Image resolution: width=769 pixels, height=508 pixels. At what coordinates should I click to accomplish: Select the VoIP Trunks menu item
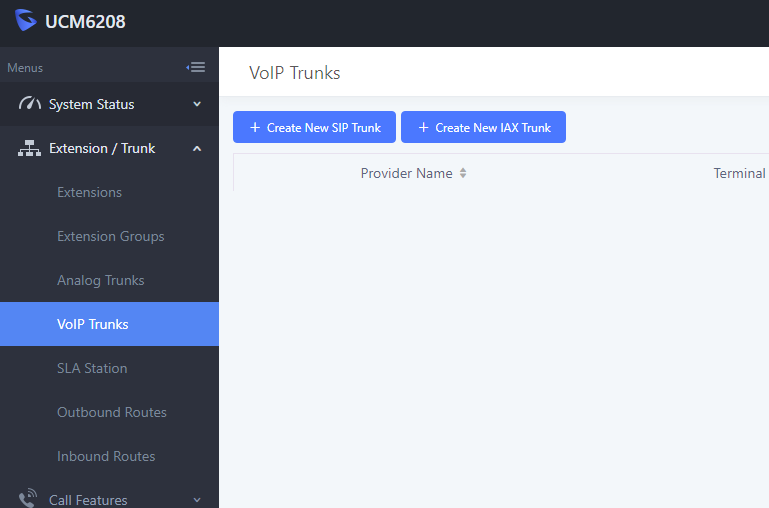[x=109, y=324]
